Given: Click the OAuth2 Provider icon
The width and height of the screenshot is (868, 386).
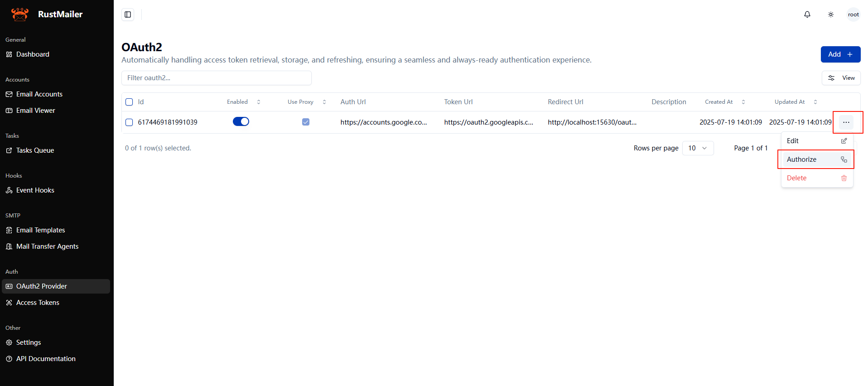Looking at the screenshot, I should click(x=9, y=286).
